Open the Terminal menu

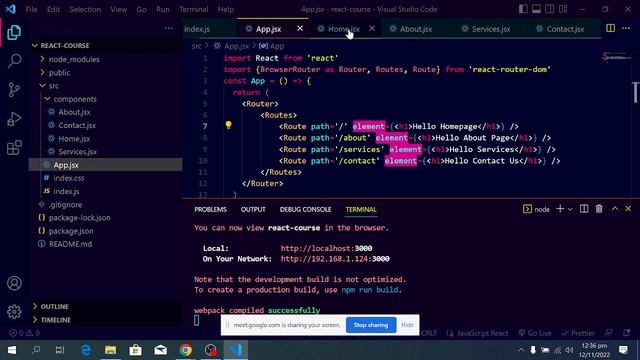[x=193, y=9]
